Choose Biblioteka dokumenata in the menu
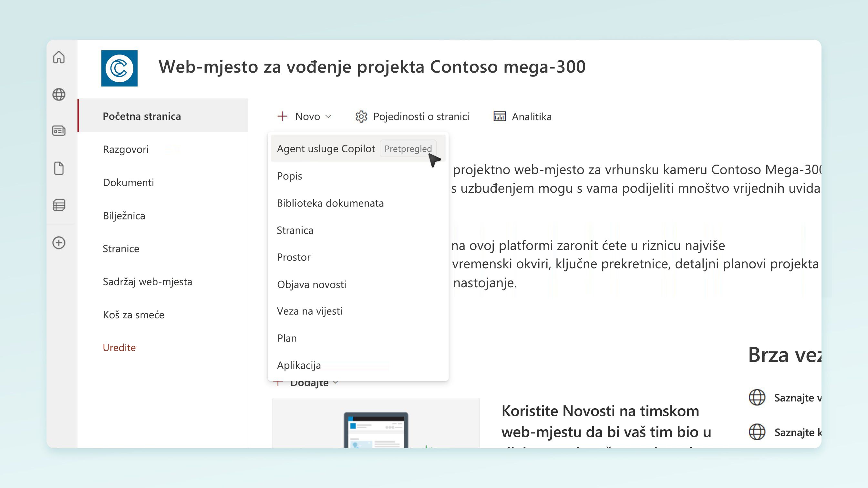Screen dimensions: 868x488 (x=358, y=203)
